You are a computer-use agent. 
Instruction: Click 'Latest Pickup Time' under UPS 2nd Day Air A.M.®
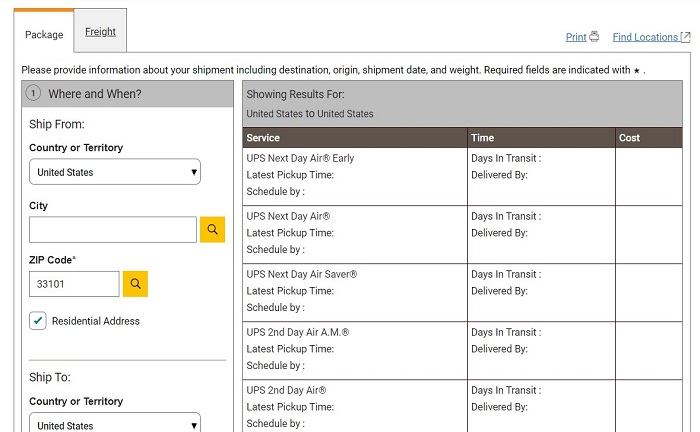pyautogui.click(x=290, y=349)
